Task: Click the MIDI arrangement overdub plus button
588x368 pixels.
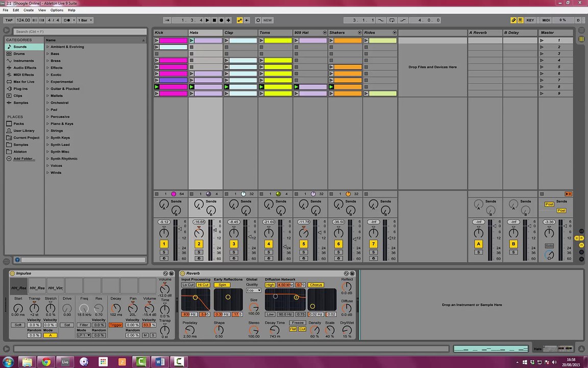Action: 228,20
